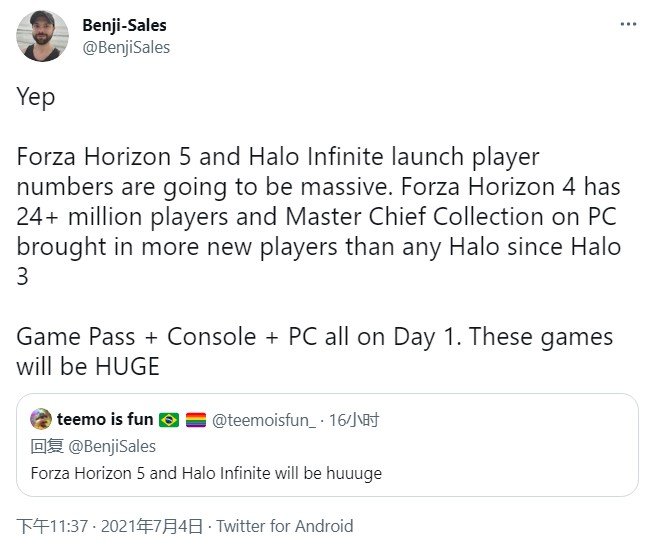Click @BenjiSales mention in the reply line
The image size is (655, 551).
[112, 447]
